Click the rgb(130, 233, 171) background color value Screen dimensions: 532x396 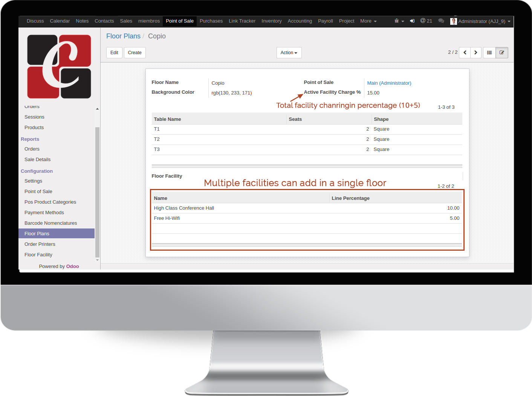click(232, 93)
